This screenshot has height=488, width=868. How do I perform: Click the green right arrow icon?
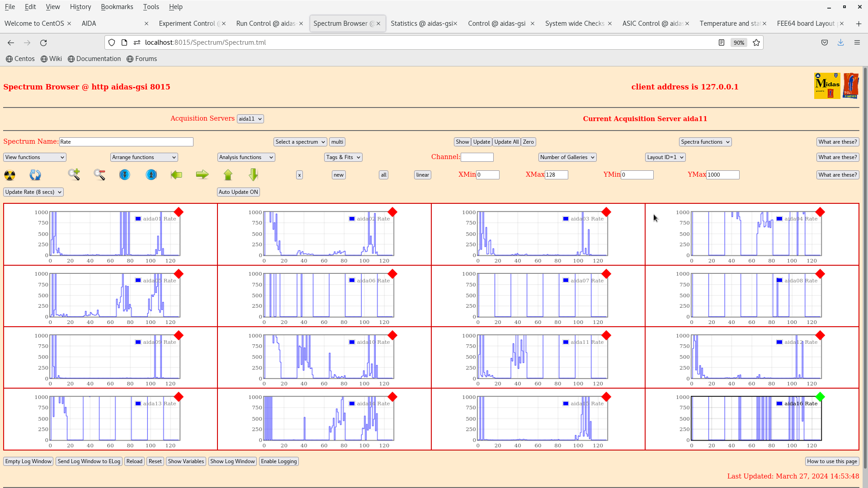[202, 175]
